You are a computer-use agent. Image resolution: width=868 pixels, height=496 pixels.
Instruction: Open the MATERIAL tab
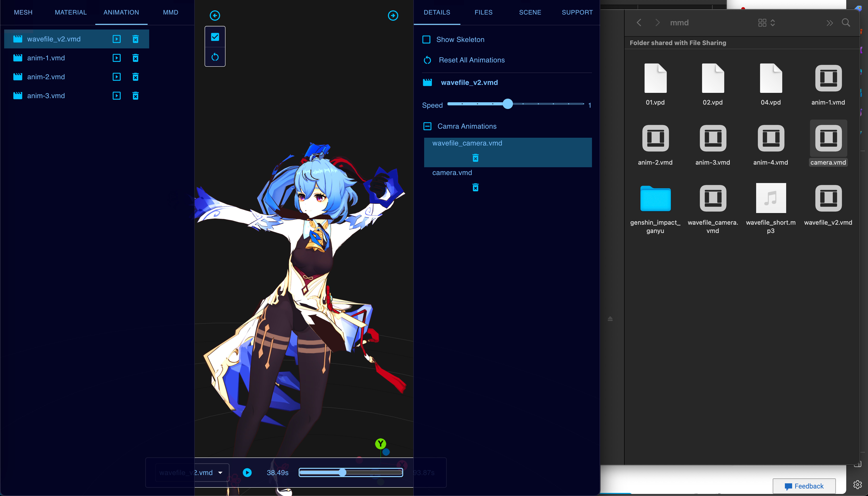click(x=71, y=12)
